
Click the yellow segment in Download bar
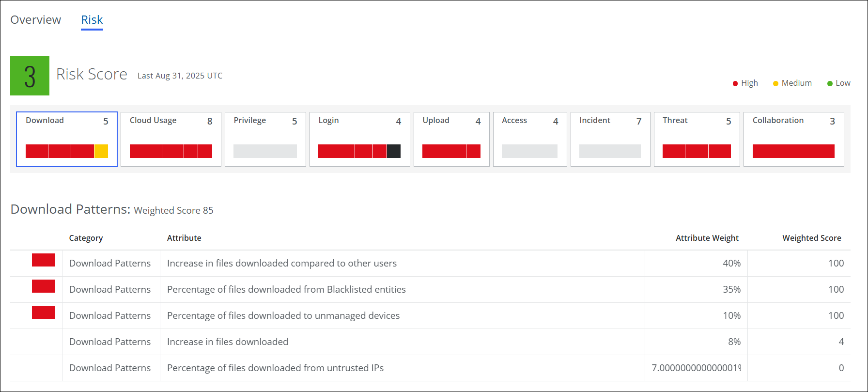pos(101,151)
